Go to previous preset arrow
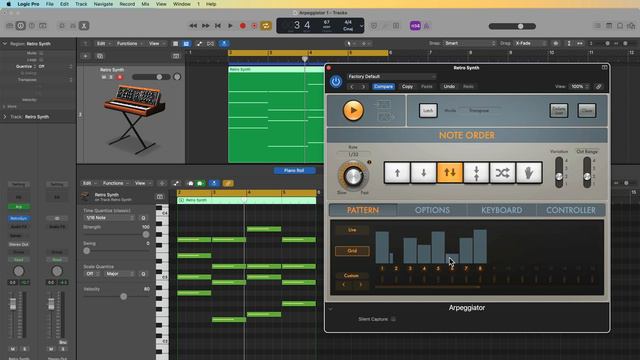640x360 pixels. (x=352, y=87)
